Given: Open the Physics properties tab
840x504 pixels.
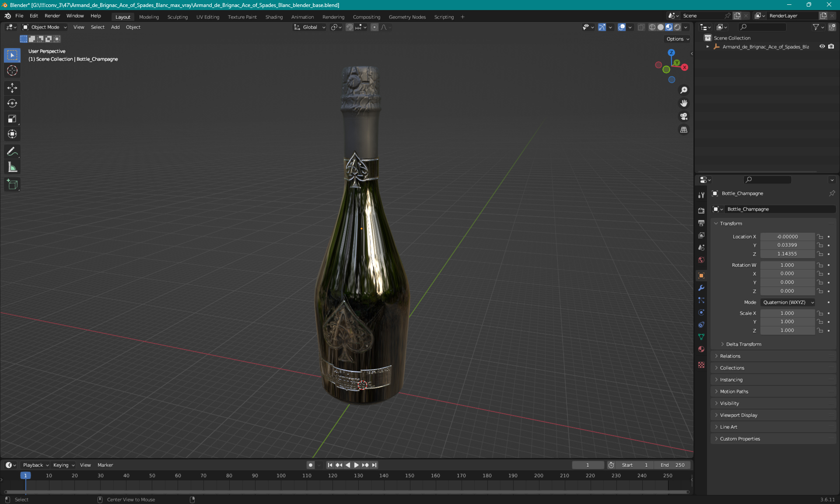Looking at the screenshot, I should pos(701,312).
